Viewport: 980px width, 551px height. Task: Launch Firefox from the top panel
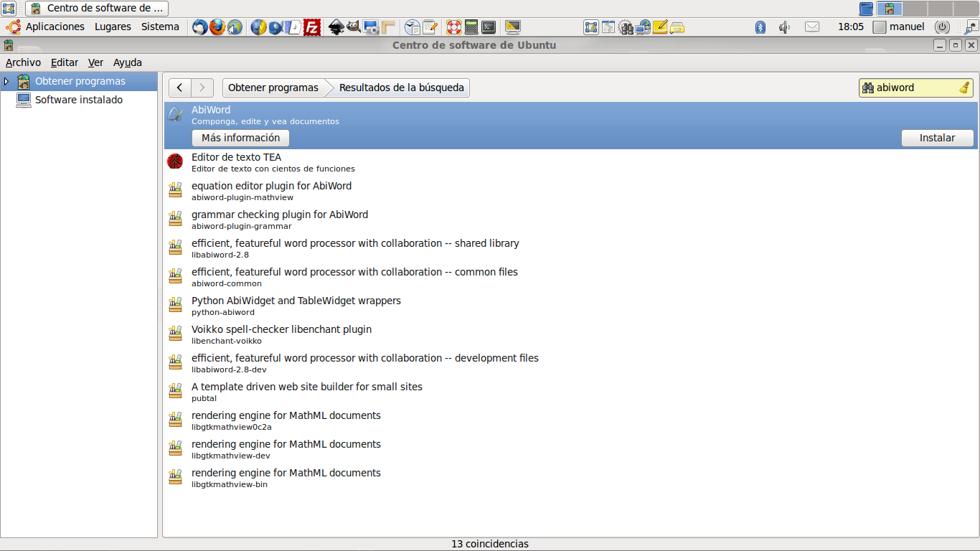(217, 27)
